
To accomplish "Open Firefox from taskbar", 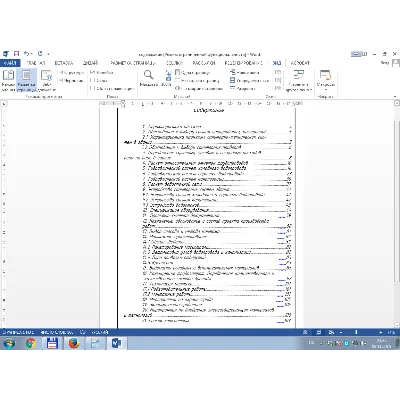I will tap(74, 343).
